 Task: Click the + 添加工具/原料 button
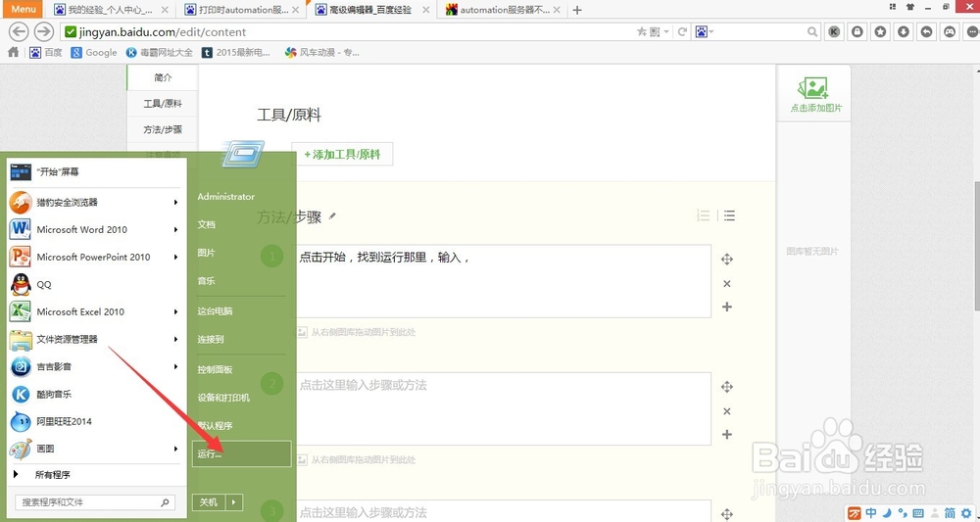point(342,154)
